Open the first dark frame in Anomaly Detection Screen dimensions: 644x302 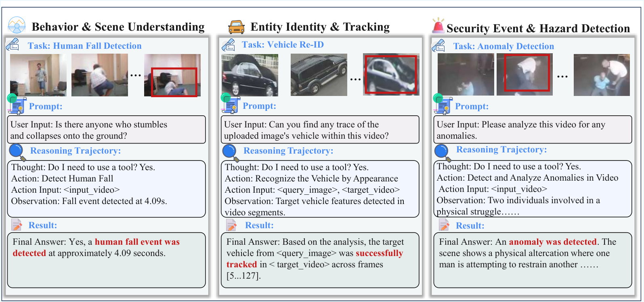coord(466,75)
